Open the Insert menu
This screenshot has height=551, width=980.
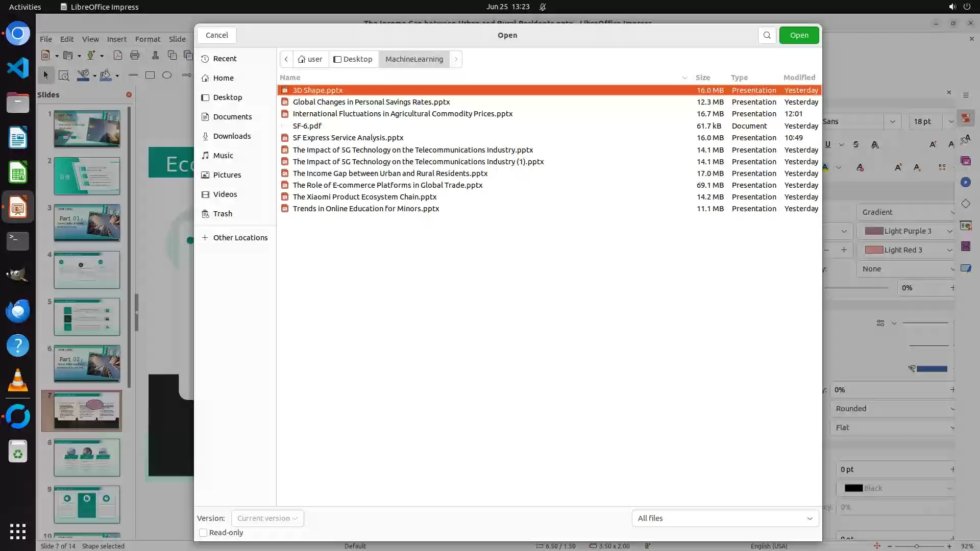tap(116, 39)
